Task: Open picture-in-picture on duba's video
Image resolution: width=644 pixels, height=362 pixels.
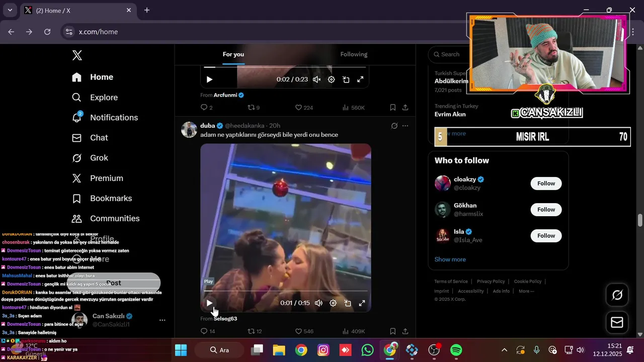Action: pyautogui.click(x=347, y=303)
